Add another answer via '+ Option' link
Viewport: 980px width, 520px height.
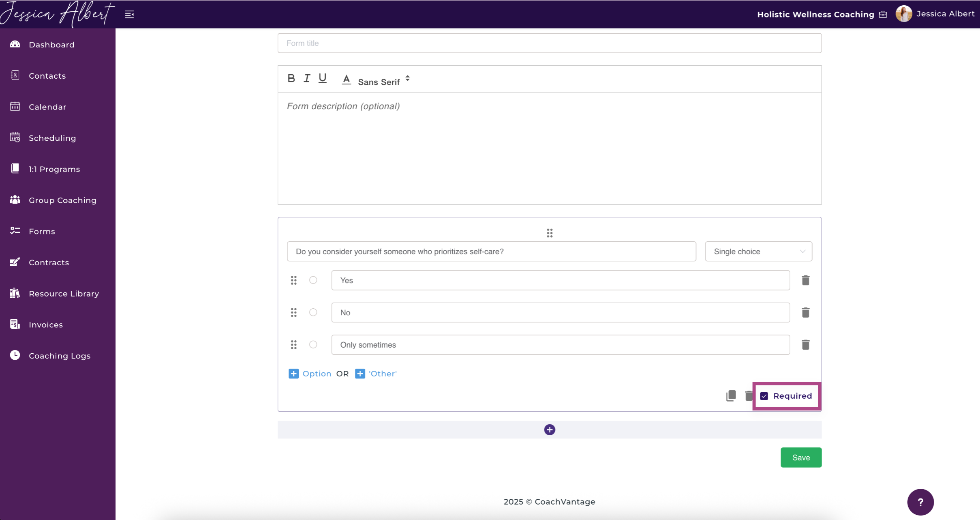coord(310,374)
